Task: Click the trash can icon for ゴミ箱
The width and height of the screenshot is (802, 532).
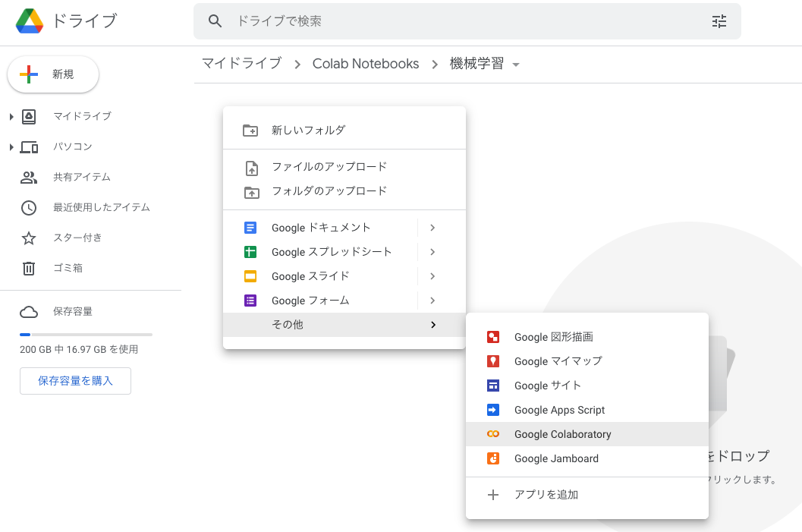Action: [29, 268]
